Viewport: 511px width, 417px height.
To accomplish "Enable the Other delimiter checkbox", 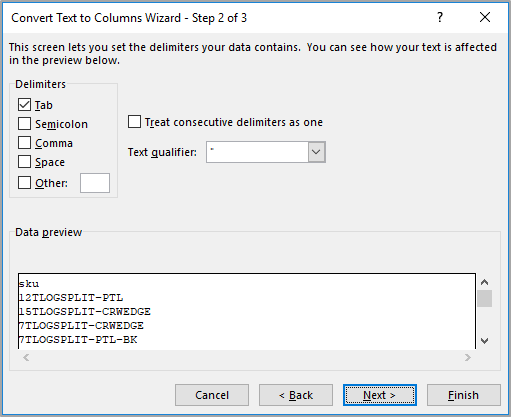I will [24, 183].
